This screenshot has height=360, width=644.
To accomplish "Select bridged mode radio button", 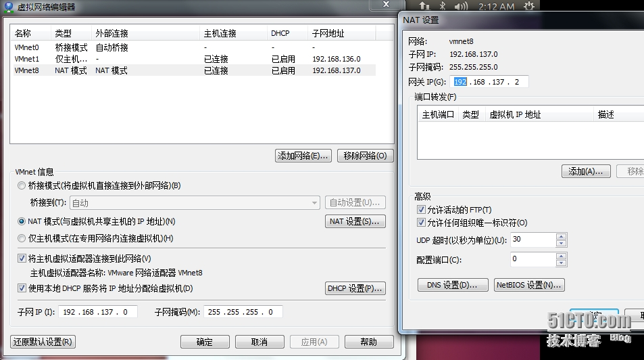I will point(22,185).
